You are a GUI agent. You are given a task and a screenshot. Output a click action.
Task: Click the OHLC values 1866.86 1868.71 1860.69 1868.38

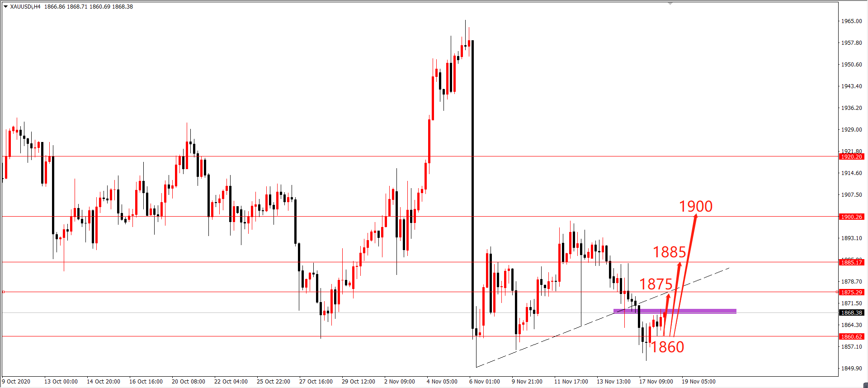[x=89, y=7]
